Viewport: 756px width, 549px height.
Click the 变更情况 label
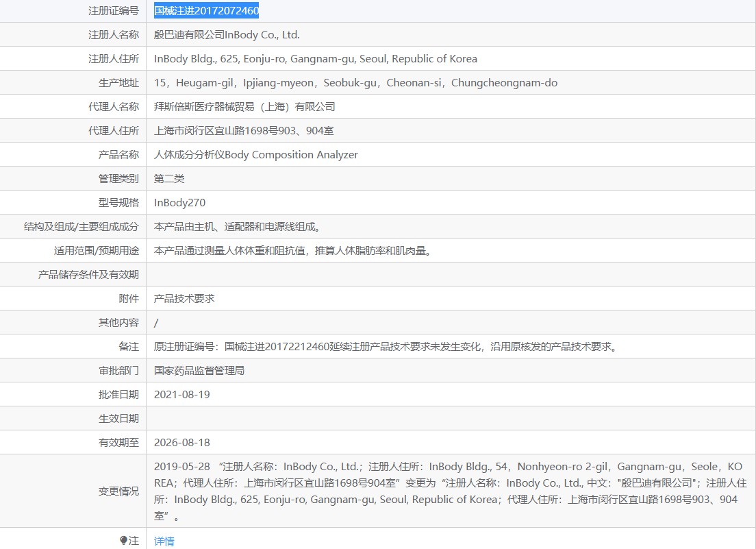coord(118,491)
